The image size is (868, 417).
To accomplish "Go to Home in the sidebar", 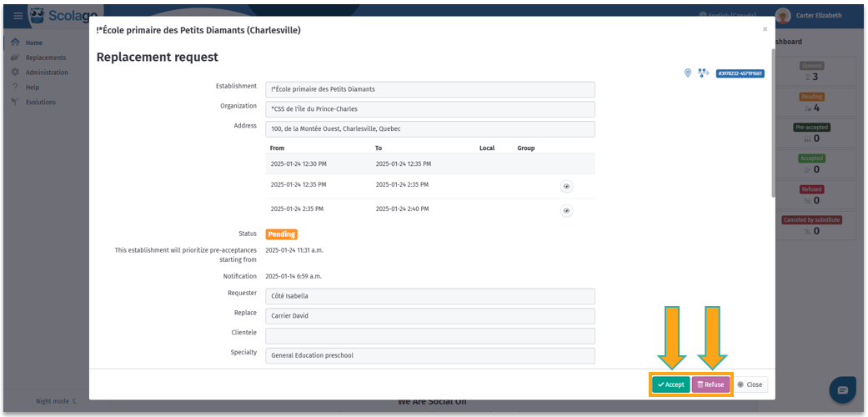I will pyautogui.click(x=33, y=43).
